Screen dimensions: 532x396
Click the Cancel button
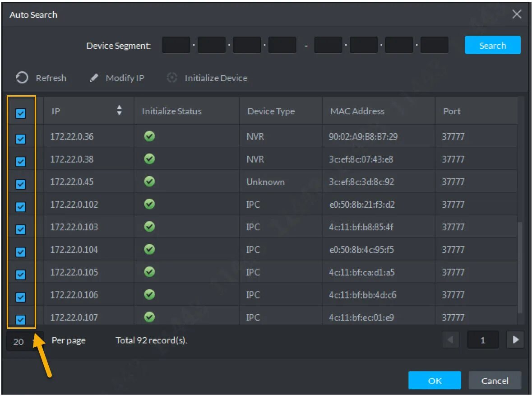pyautogui.click(x=495, y=380)
